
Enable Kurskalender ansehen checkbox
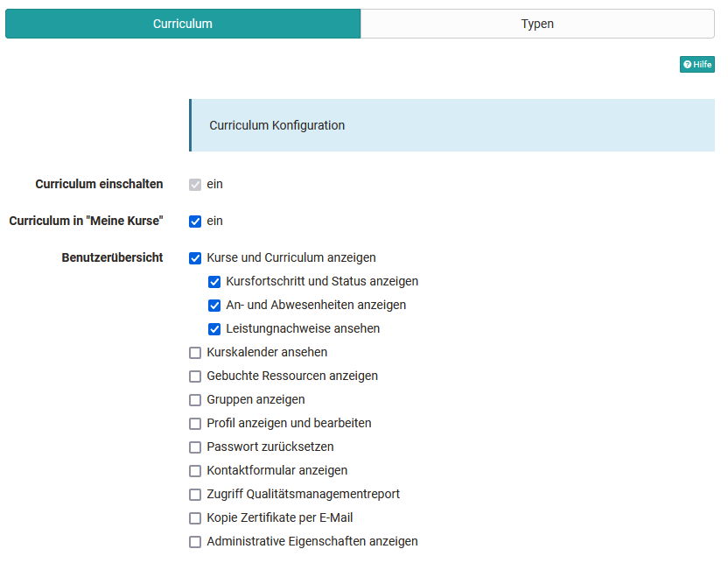coord(195,353)
